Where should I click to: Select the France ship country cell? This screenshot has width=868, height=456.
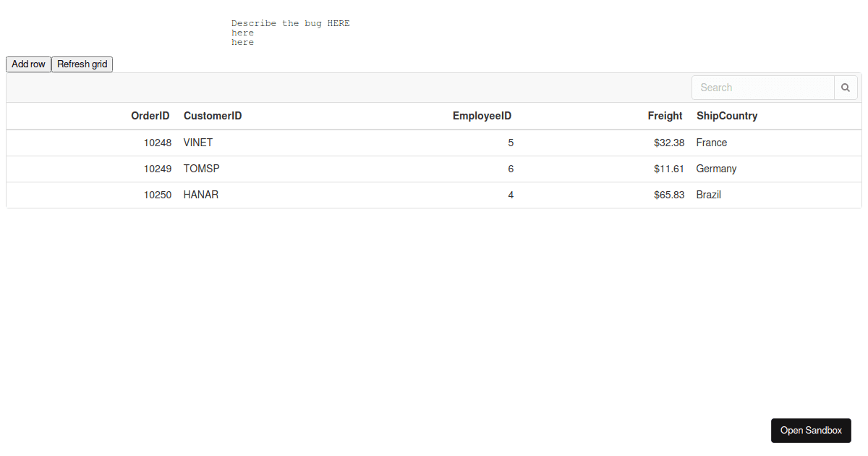pyautogui.click(x=712, y=143)
